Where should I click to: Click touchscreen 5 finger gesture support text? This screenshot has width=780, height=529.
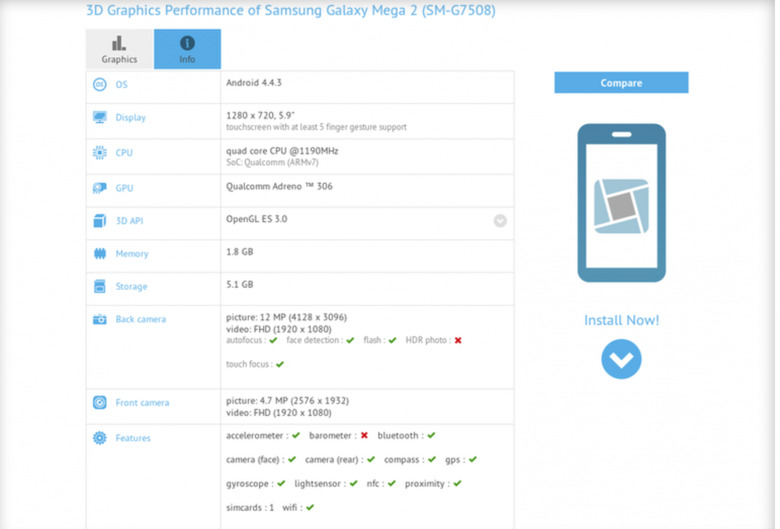pyautogui.click(x=316, y=127)
